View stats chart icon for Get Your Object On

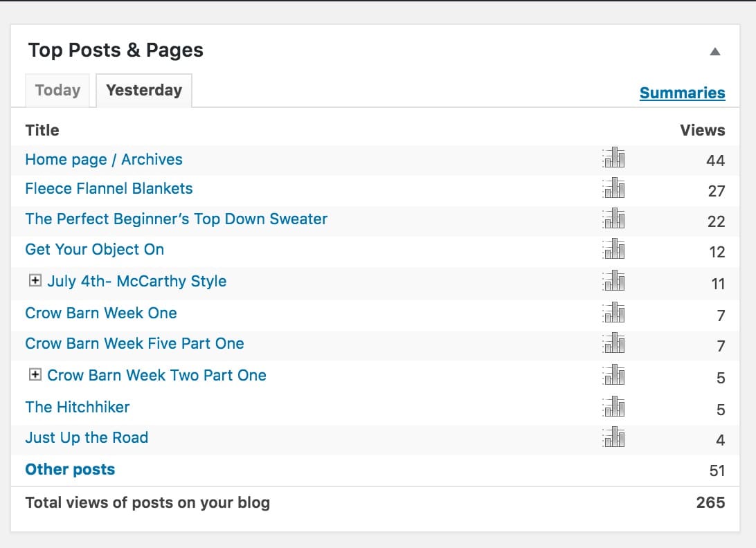(x=613, y=249)
